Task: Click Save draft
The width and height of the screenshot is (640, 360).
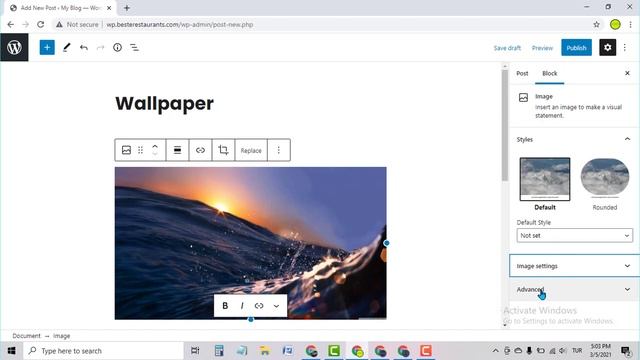Action: pyautogui.click(x=507, y=48)
